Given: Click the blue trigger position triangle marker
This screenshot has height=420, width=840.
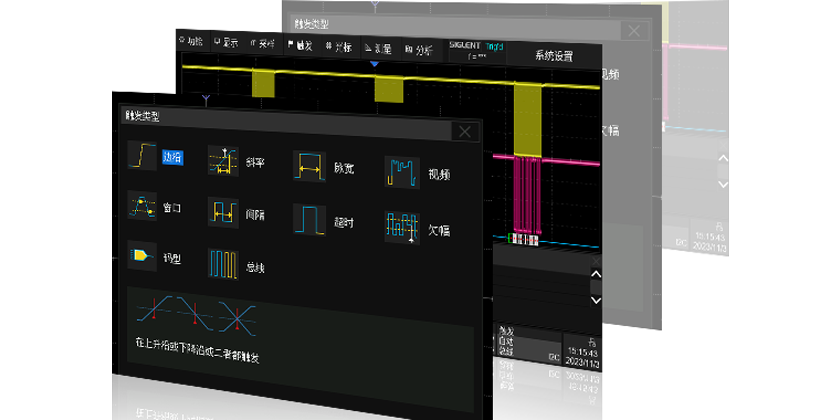Looking at the screenshot, I should click(375, 65).
